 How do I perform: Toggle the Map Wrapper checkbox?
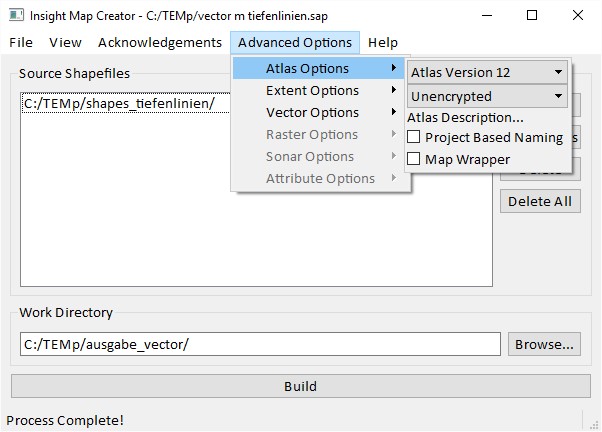tap(414, 160)
